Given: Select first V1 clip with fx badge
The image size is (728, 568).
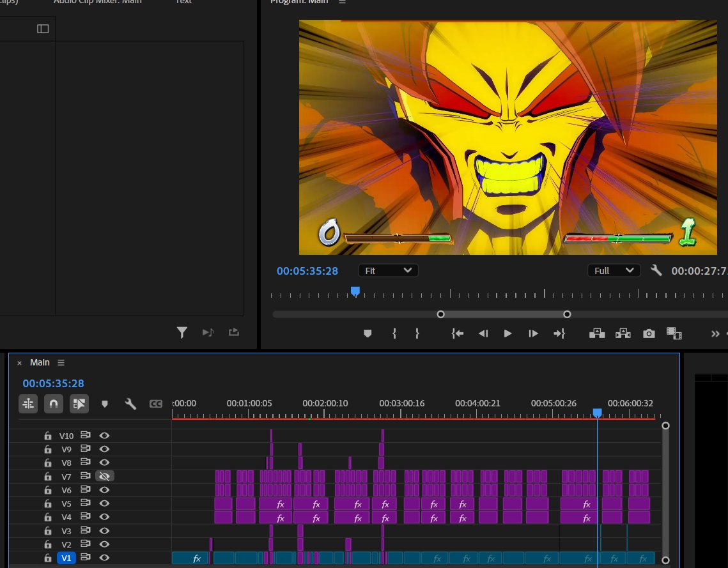Looking at the screenshot, I should (189, 558).
